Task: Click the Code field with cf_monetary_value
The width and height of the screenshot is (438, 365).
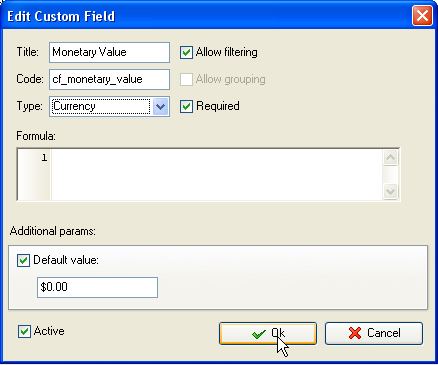Action: 109,79
